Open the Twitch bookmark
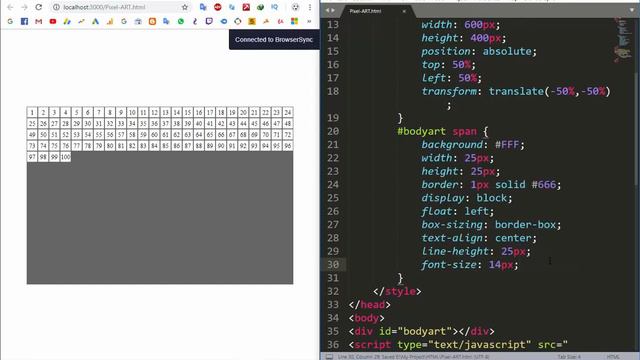640x360 pixels. pyautogui.click(x=209, y=21)
